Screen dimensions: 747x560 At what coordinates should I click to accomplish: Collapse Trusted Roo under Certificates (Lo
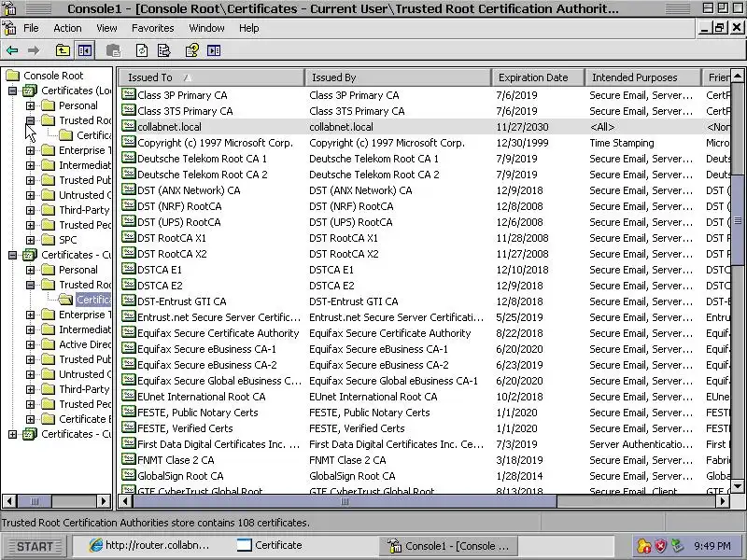point(30,120)
